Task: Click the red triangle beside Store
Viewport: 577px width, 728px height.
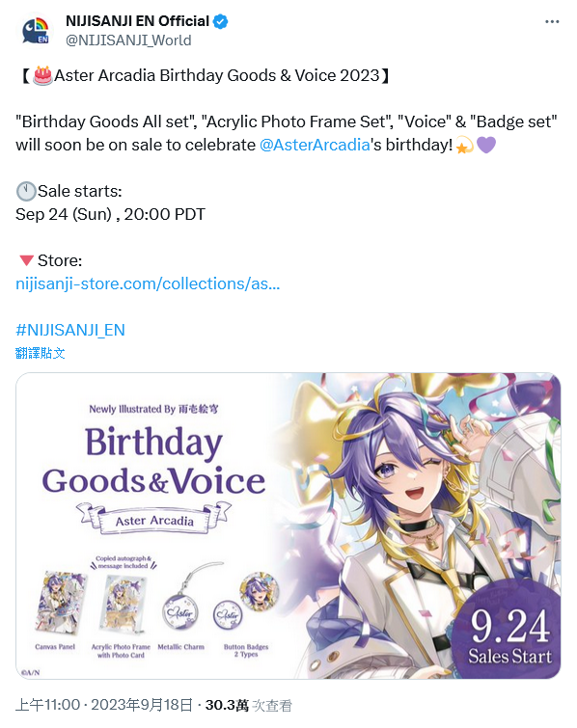Action: tap(26, 260)
